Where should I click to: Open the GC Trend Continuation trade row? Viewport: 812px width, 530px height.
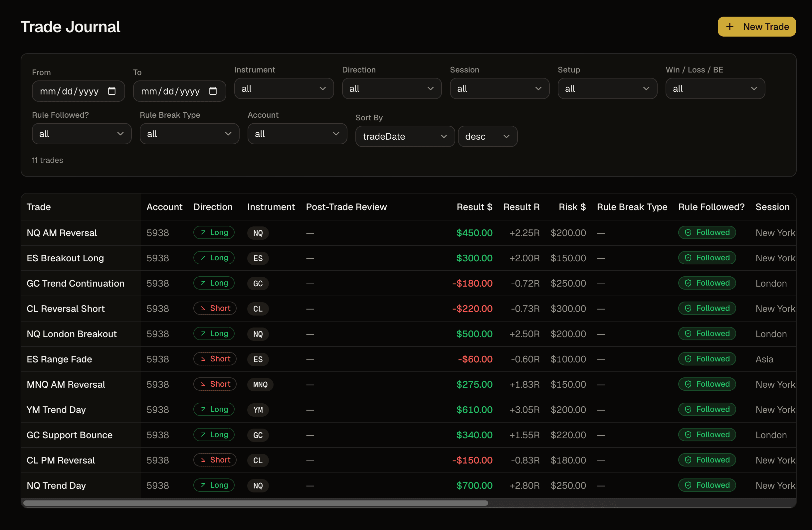[408, 283]
